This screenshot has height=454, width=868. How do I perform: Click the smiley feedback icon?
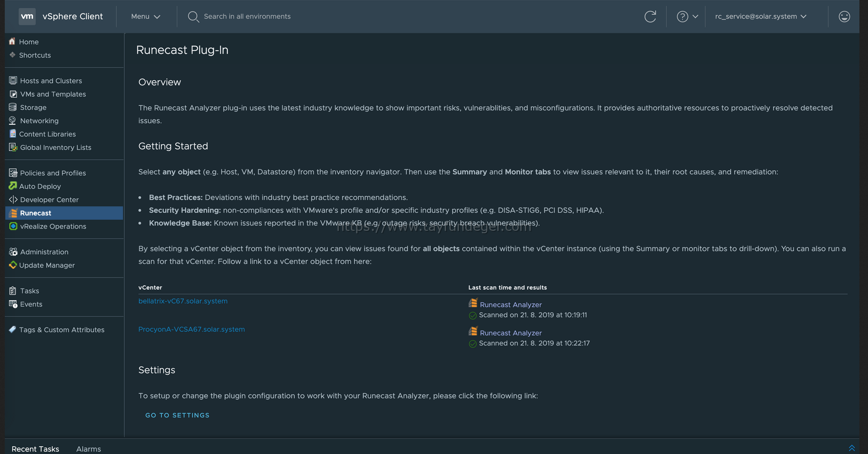844,16
